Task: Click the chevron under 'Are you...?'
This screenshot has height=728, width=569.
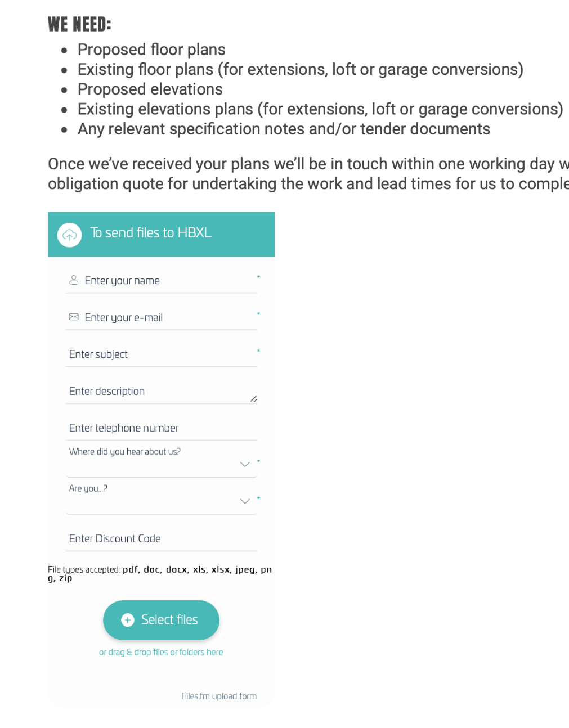Action: 245,501
